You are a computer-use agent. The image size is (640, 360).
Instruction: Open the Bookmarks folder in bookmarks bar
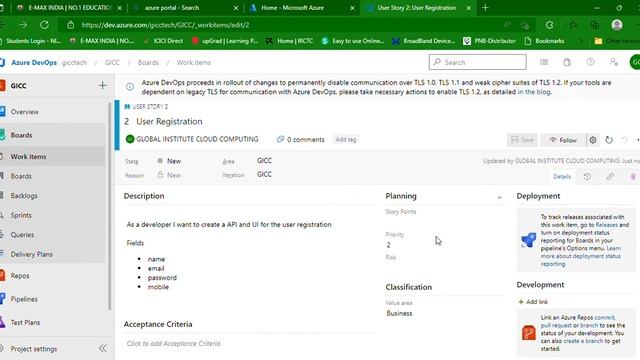544,41
